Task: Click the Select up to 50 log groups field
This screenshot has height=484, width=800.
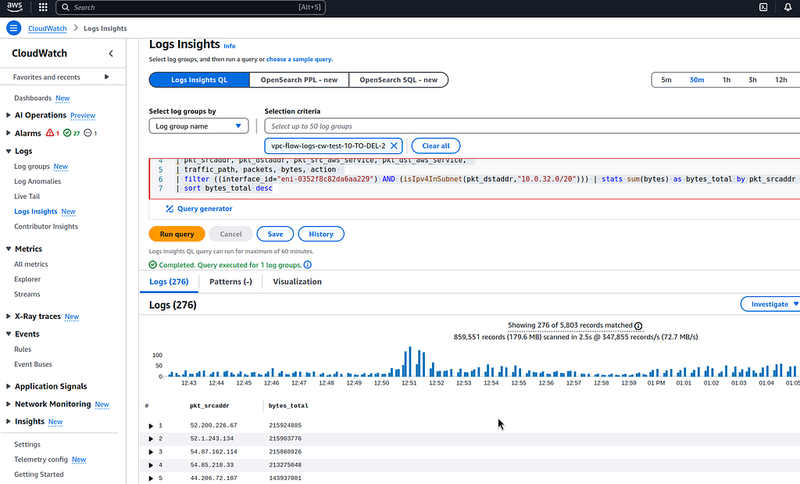Action: tap(532, 126)
